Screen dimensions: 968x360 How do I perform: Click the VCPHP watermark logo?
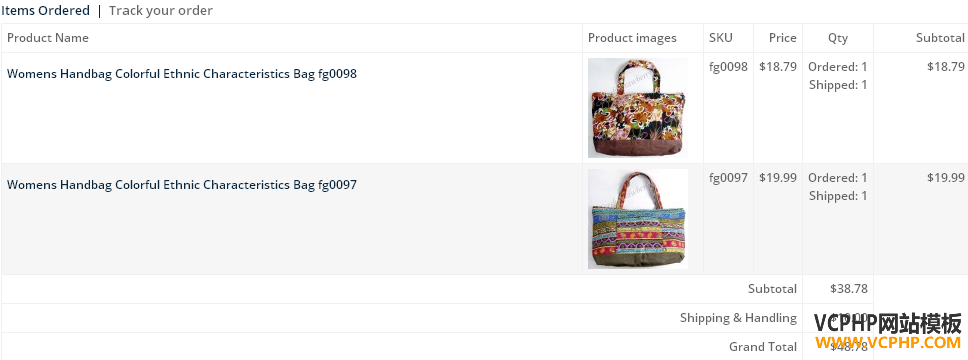point(888,332)
